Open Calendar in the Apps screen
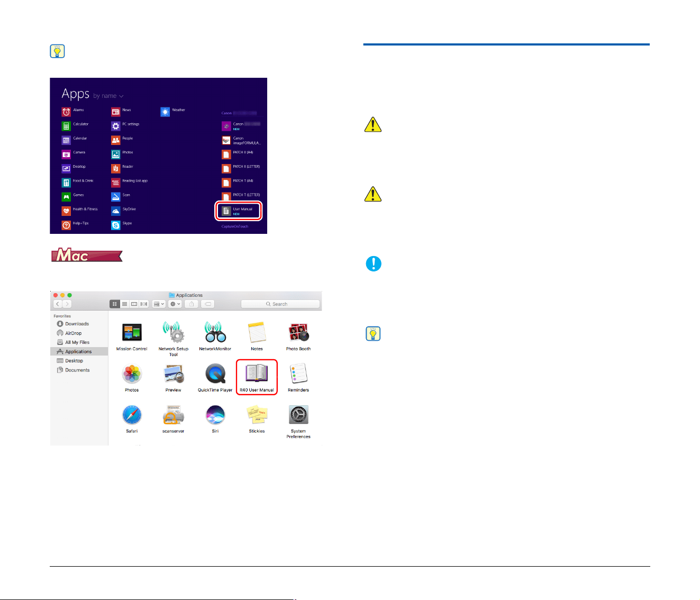700x600 pixels. point(74,140)
